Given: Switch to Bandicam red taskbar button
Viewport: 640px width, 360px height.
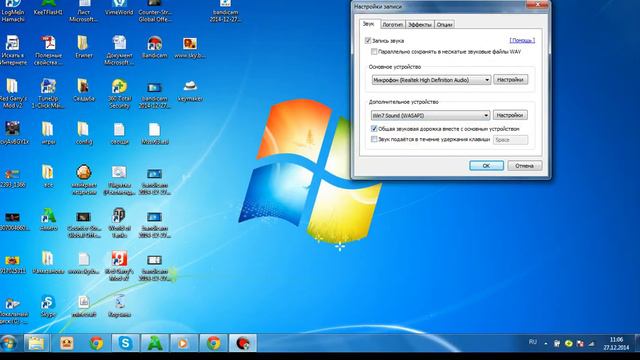Looking at the screenshot, I should click(x=243, y=343).
